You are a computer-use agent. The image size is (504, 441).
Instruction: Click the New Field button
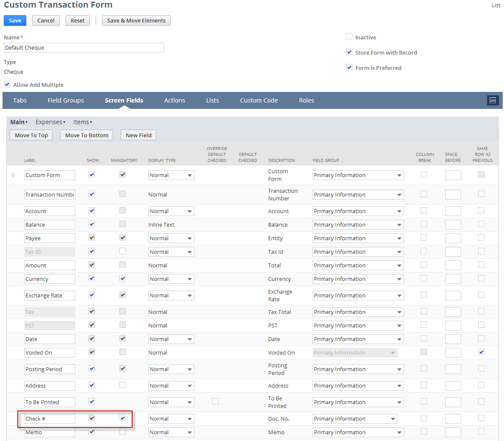(x=138, y=135)
